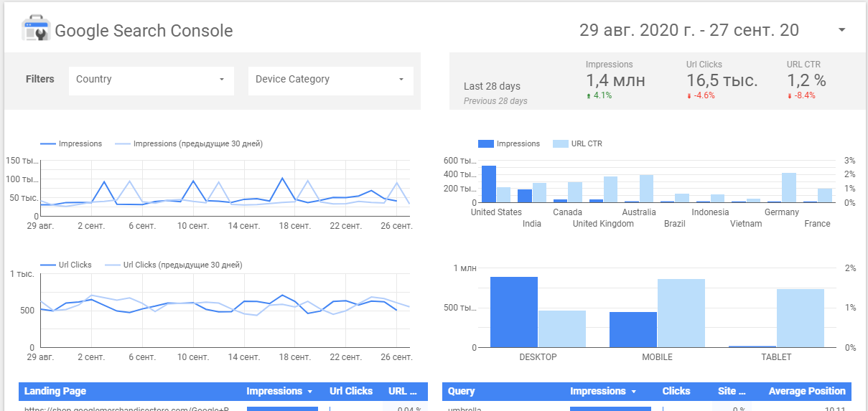This screenshot has width=868, height=411.
Task: Click the Vietnam axis label
Action: pos(746,224)
